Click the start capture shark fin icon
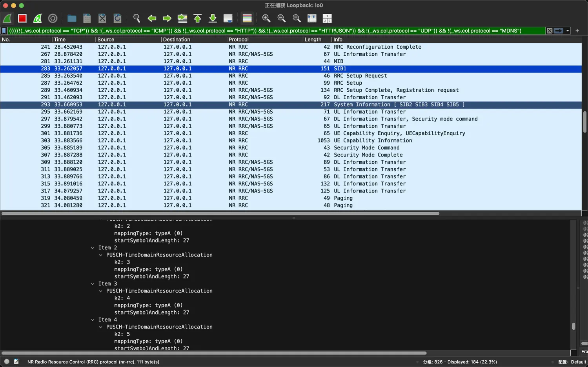Viewport: 588px width, 367px height. pos(7,18)
